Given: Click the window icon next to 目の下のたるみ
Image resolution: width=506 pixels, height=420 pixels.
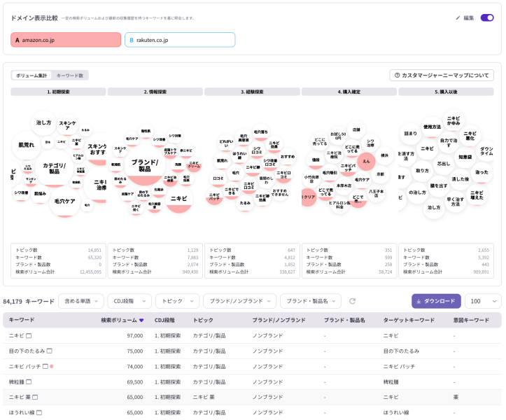Looking at the screenshot, I should tap(49, 351).
